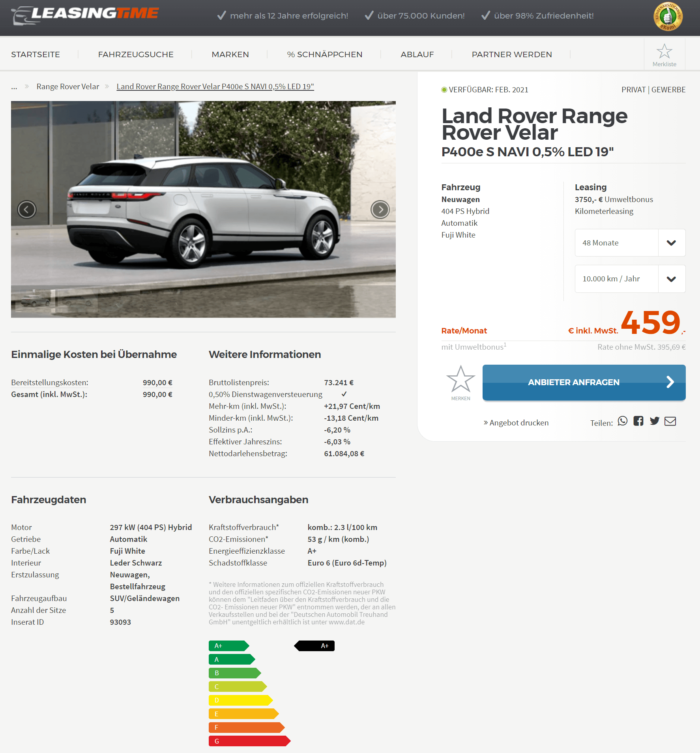Click 'Leder Schwarz' interior value

(x=136, y=563)
